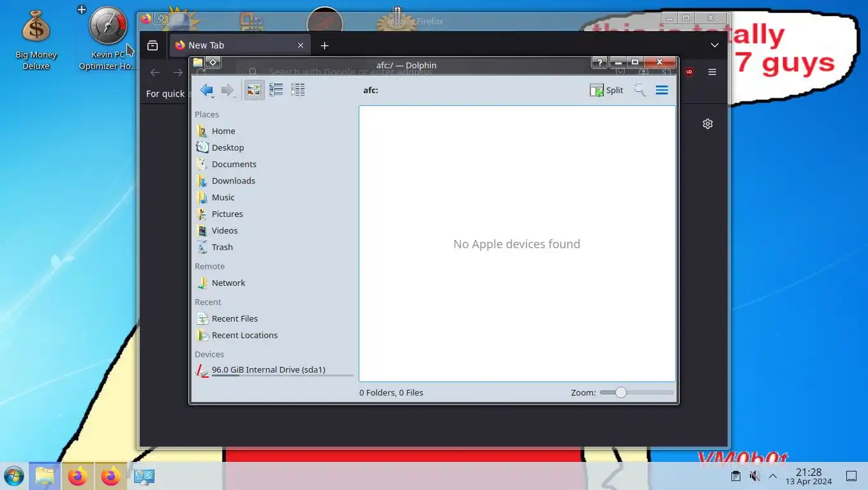Screen dimensions: 868x490
Task: Click the afc: location breadcrumb
Action: 371,91
